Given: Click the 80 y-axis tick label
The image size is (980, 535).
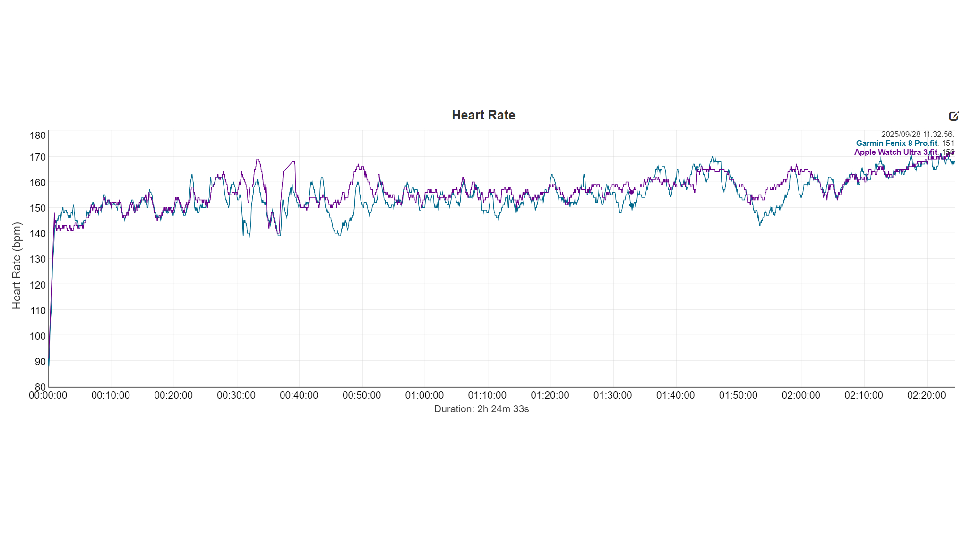Looking at the screenshot, I should click(40, 387).
